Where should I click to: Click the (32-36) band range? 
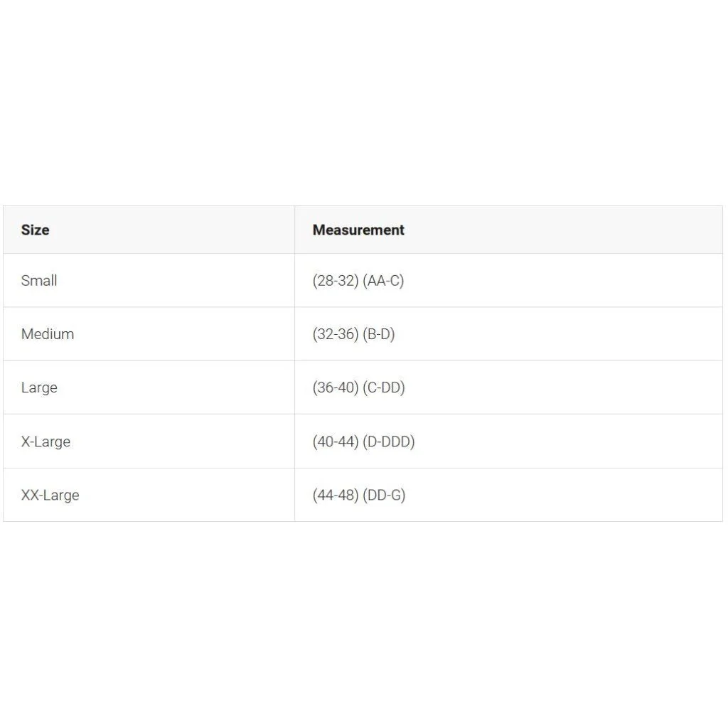336,333
